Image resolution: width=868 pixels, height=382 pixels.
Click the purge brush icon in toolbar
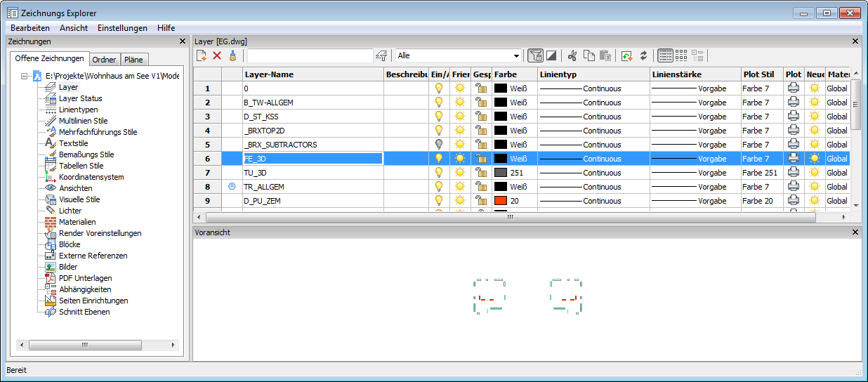(x=232, y=55)
